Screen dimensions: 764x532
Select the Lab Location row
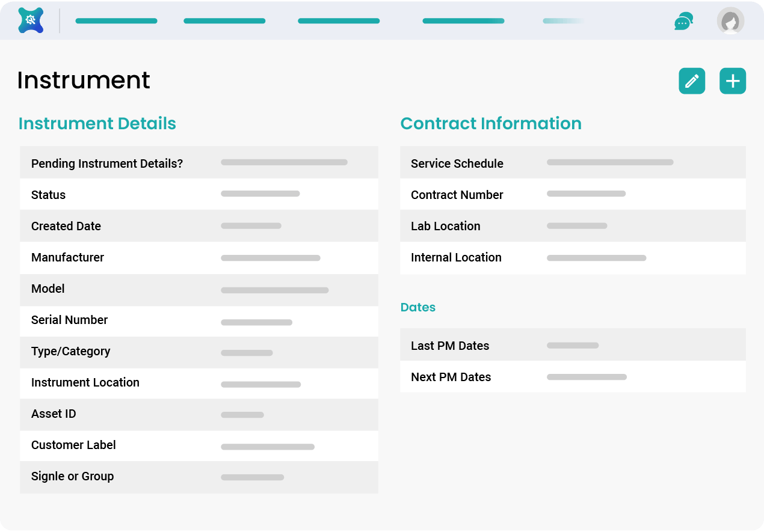point(573,226)
